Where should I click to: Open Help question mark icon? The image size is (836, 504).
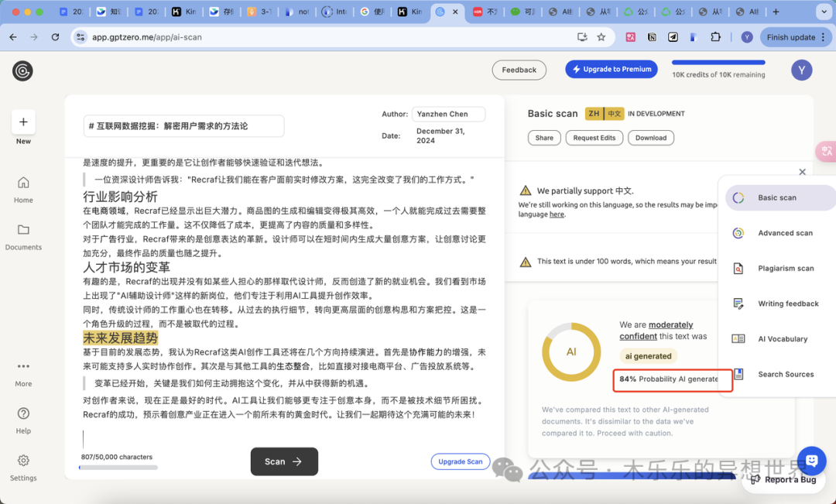tap(23, 413)
